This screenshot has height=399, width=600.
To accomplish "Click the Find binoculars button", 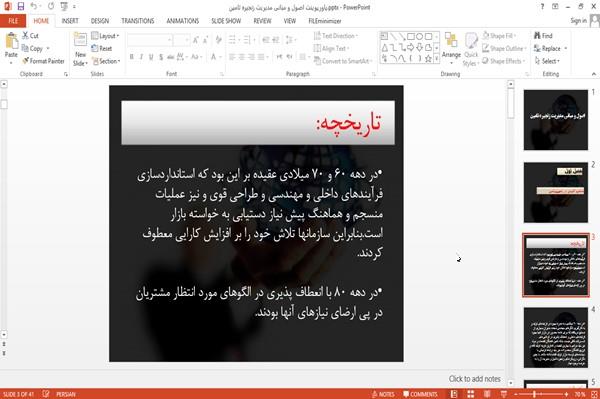I will pos(543,36).
